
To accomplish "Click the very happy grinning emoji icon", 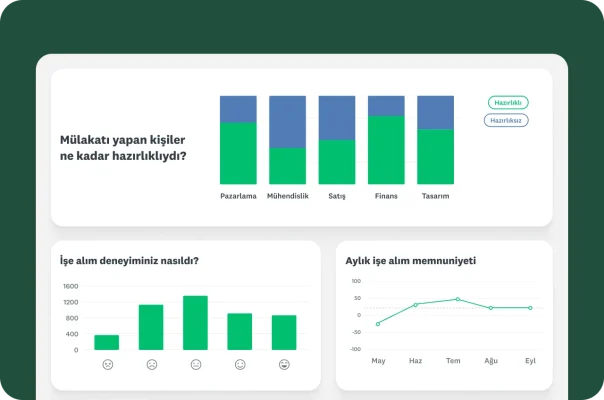I will tap(284, 365).
